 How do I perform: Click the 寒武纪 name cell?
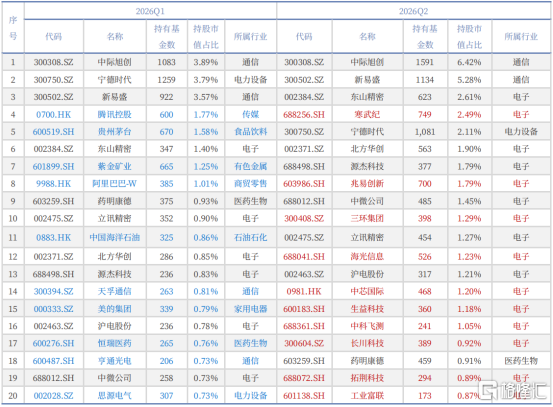click(367, 115)
